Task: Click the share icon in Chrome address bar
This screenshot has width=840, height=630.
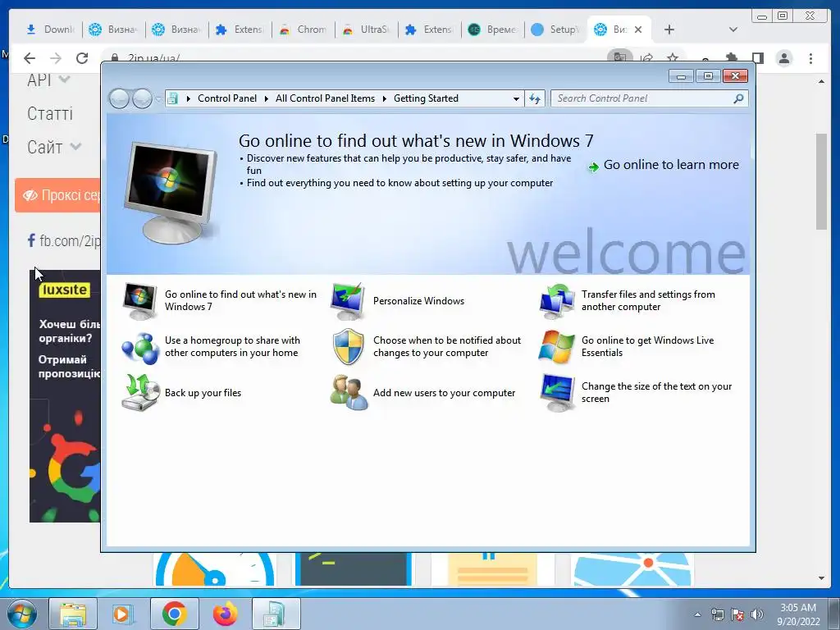Action: (x=646, y=58)
